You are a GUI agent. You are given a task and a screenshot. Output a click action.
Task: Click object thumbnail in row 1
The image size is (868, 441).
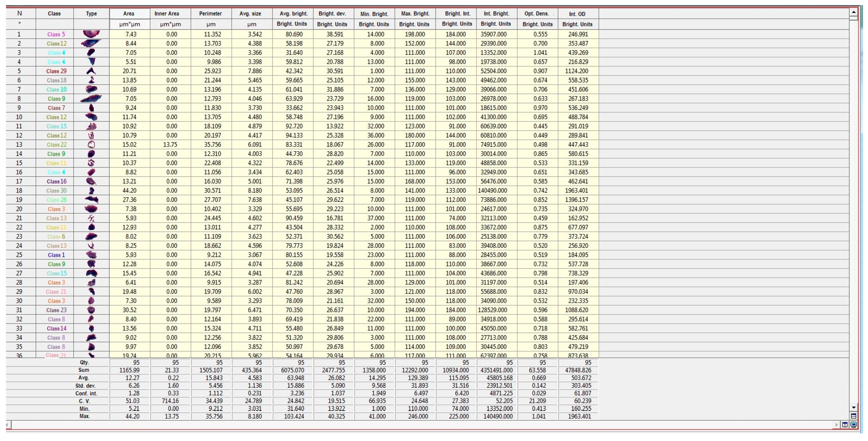tap(91, 34)
